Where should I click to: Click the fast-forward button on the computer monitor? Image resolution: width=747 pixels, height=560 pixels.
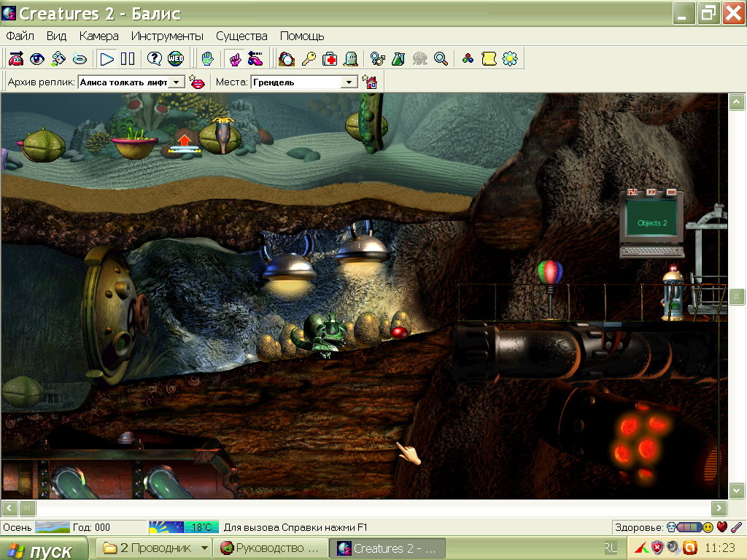(x=651, y=192)
